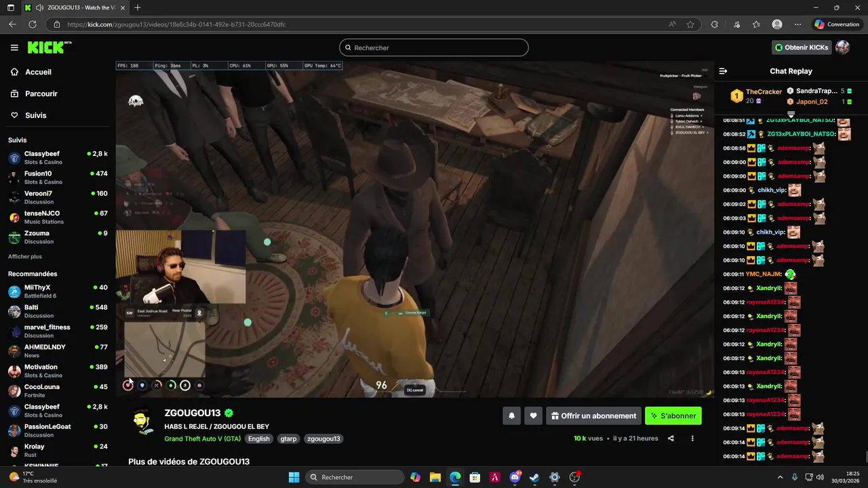
Task: Open MiiThyX Battlefield 6 channel
Action: click(58, 291)
